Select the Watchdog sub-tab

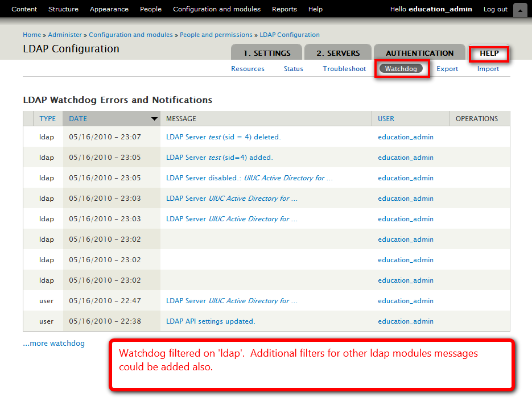[x=401, y=69]
